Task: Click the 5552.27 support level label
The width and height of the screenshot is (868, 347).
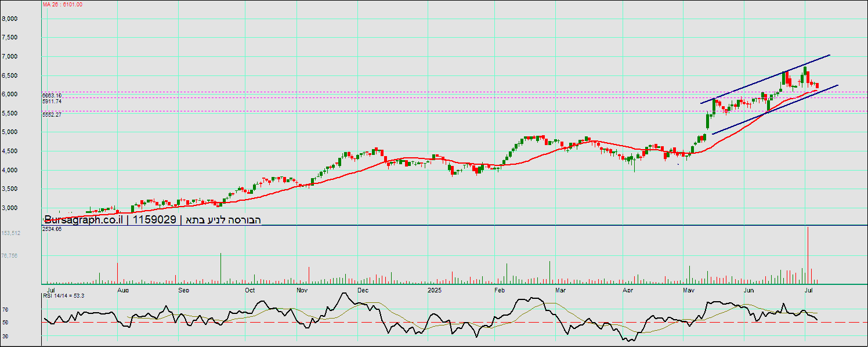Action: (x=52, y=115)
